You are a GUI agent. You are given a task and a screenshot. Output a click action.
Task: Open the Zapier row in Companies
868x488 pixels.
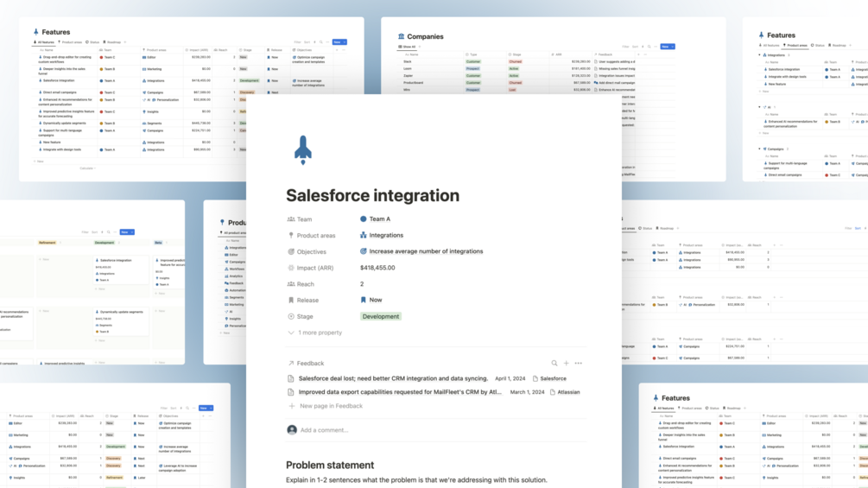[x=408, y=76]
